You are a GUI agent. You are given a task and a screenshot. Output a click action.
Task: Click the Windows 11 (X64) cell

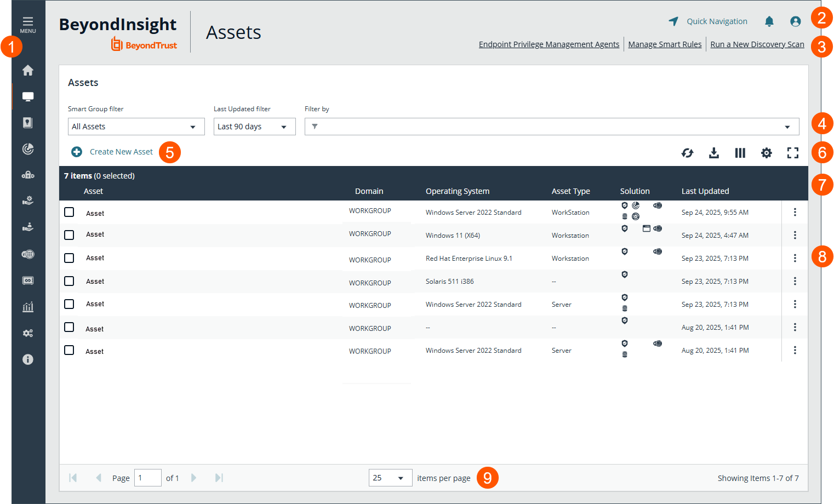(x=453, y=236)
